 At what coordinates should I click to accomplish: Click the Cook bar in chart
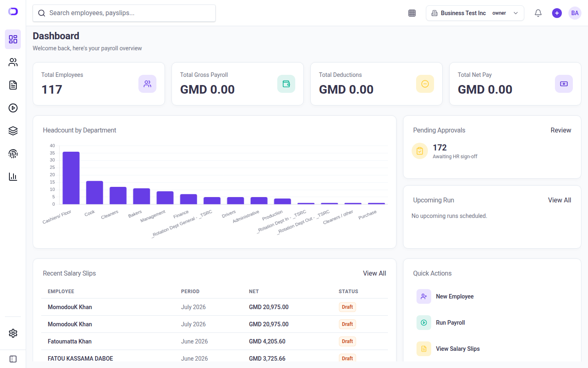(x=94, y=193)
